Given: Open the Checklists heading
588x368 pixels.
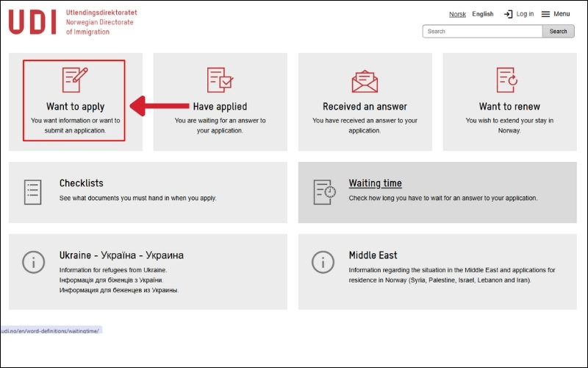Looking at the screenshot, I should pyautogui.click(x=81, y=183).
